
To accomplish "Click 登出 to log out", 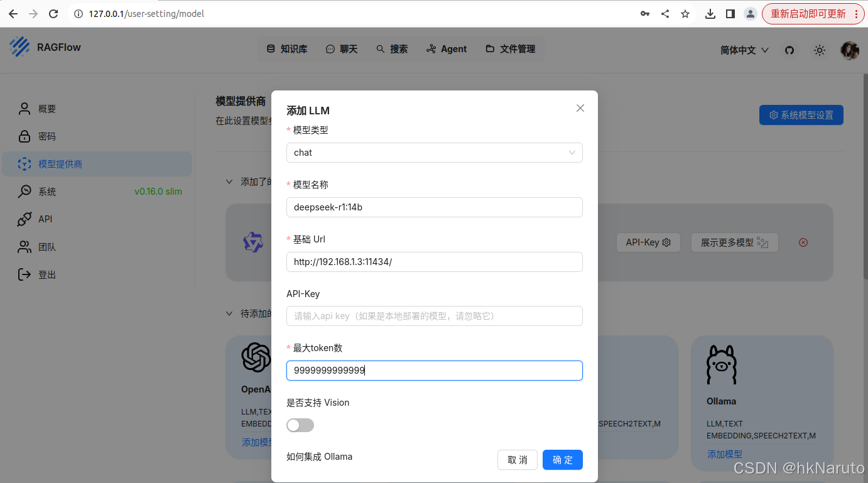I will [97, 274].
